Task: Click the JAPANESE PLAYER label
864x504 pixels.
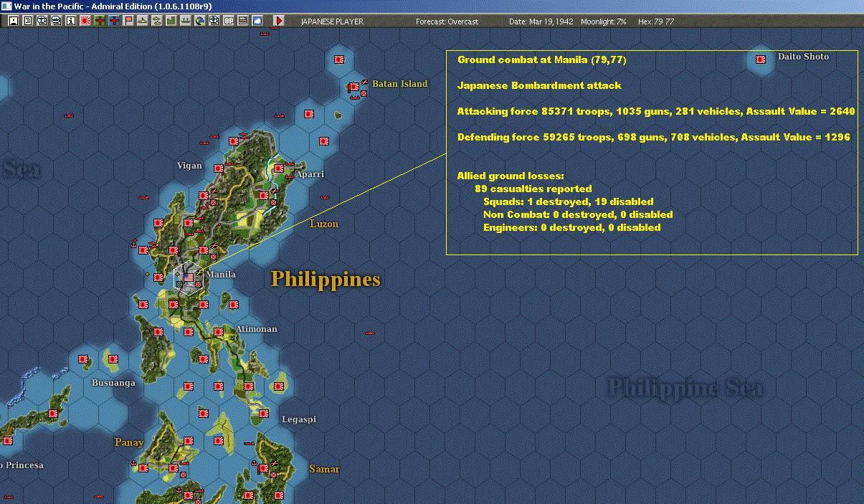Action: [x=332, y=22]
